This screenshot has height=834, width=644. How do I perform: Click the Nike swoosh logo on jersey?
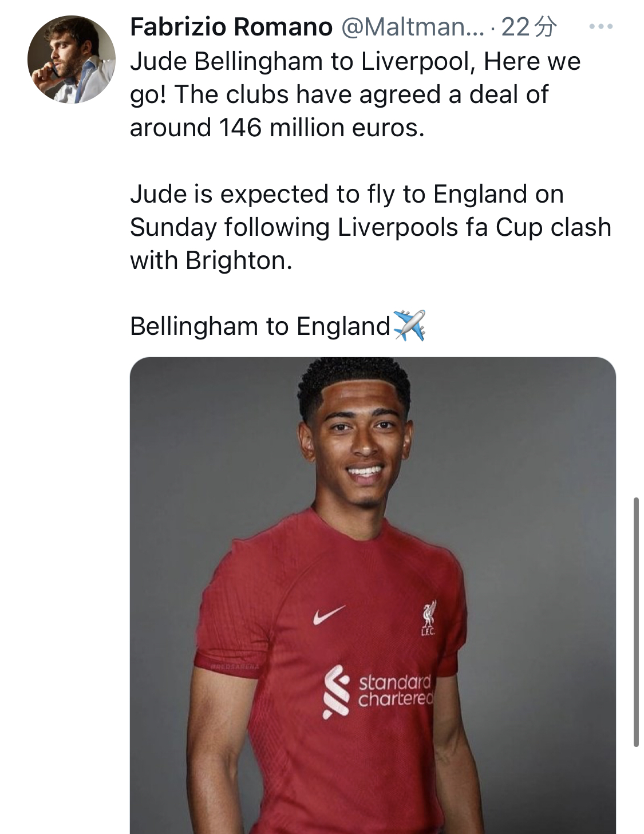click(x=329, y=615)
